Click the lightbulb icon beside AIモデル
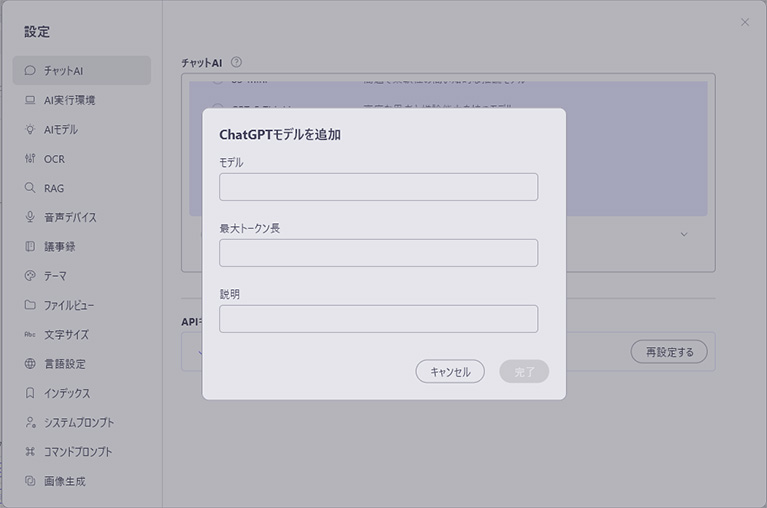The width and height of the screenshot is (767, 508). pyautogui.click(x=30, y=129)
